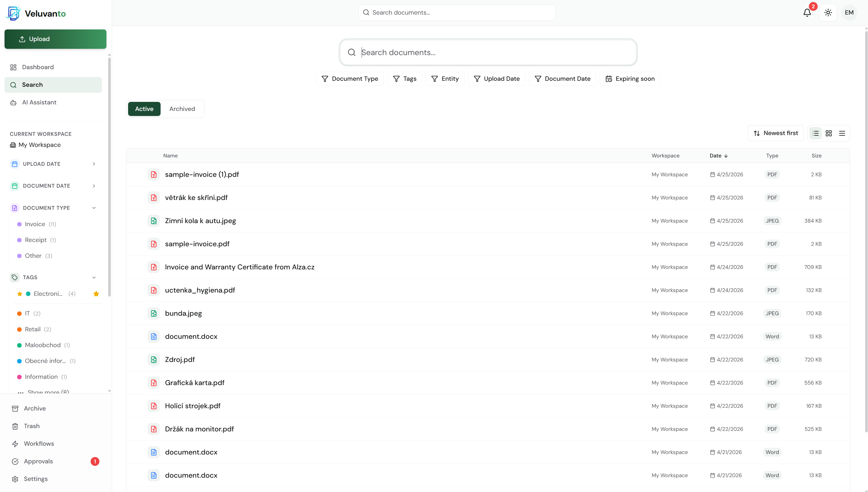Open the AI Assistant
This screenshot has height=492, width=868.
tap(53, 102)
